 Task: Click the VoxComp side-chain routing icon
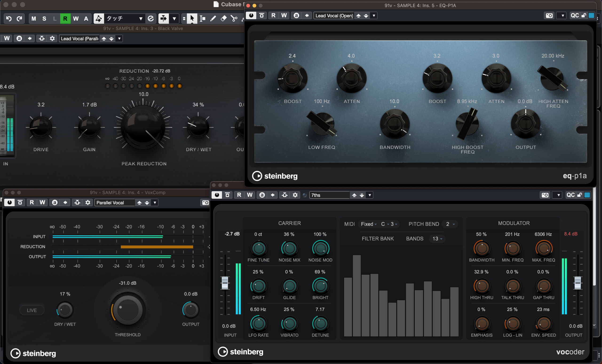77,202
